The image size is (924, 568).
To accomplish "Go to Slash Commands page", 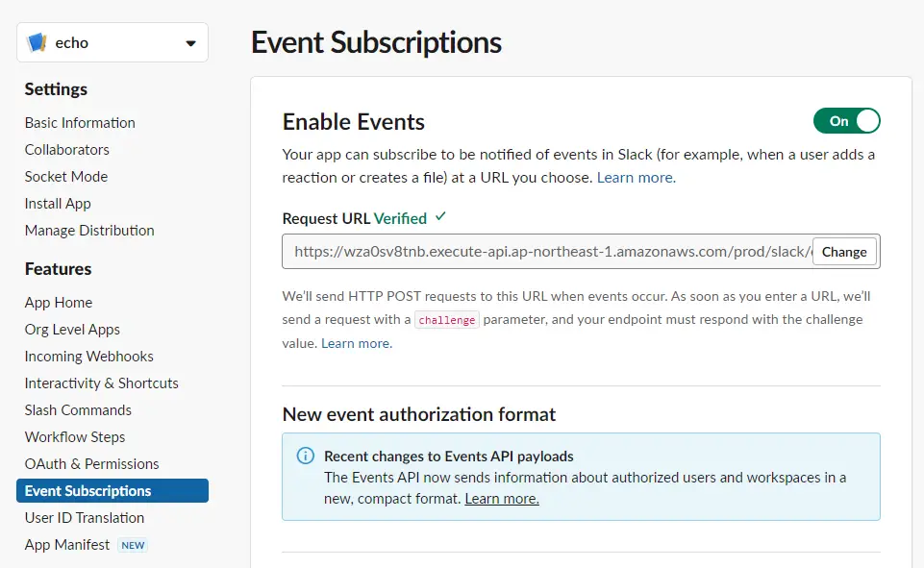I will (x=79, y=410).
